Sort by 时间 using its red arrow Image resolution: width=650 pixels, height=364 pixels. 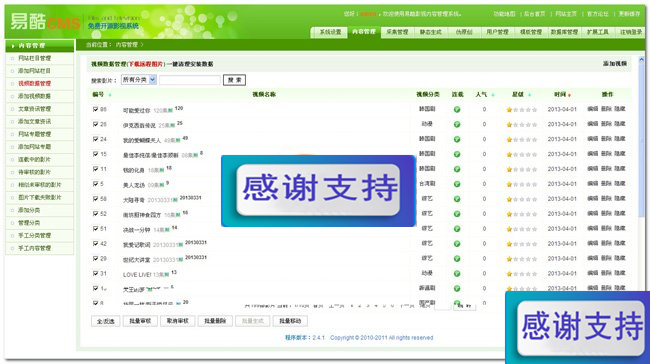click(570, 95)
